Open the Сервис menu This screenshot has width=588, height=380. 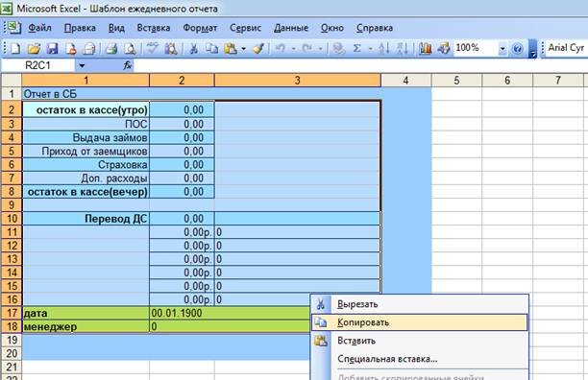pyautogui.click(x=245, y=28)
